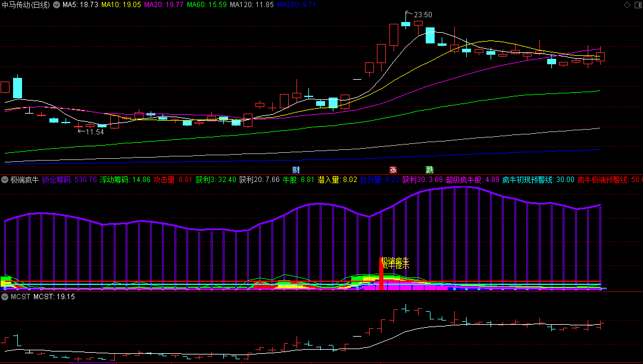Expand the 极端疯牛 indicator dropdown arrow
This screenshot has width=643, height=364.
click(5, 180)
